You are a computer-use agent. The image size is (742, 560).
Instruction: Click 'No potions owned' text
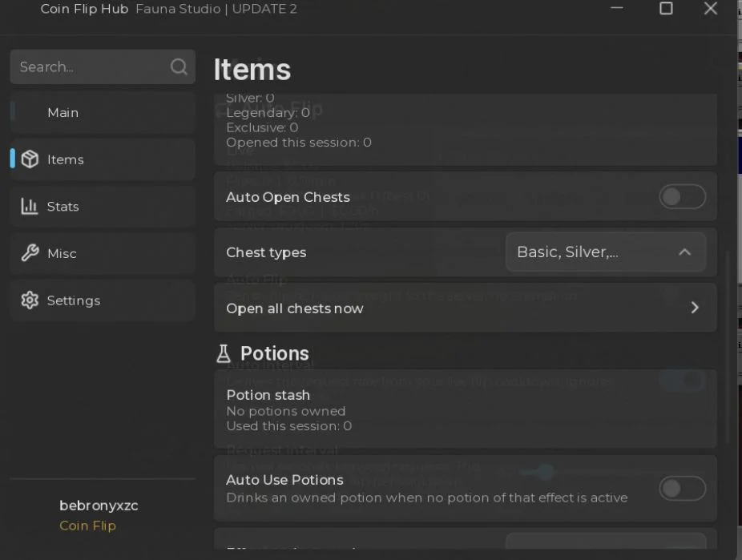(x=286, y=411)
